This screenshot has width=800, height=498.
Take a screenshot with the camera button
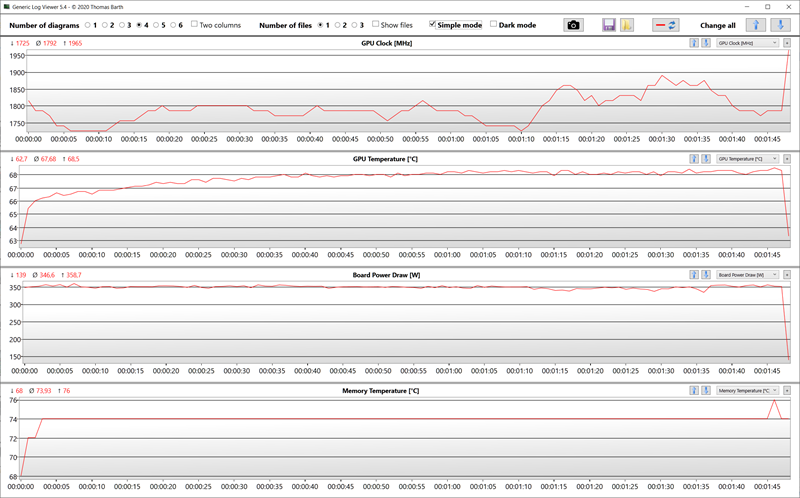pyautogui.click(x=573, y=25)
